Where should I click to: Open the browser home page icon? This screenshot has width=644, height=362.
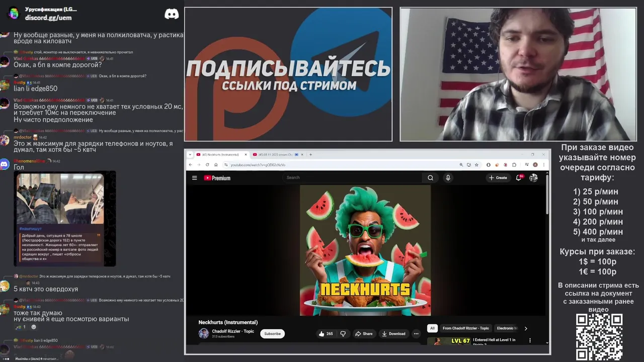pyautogui.click(x=216, y=165)
